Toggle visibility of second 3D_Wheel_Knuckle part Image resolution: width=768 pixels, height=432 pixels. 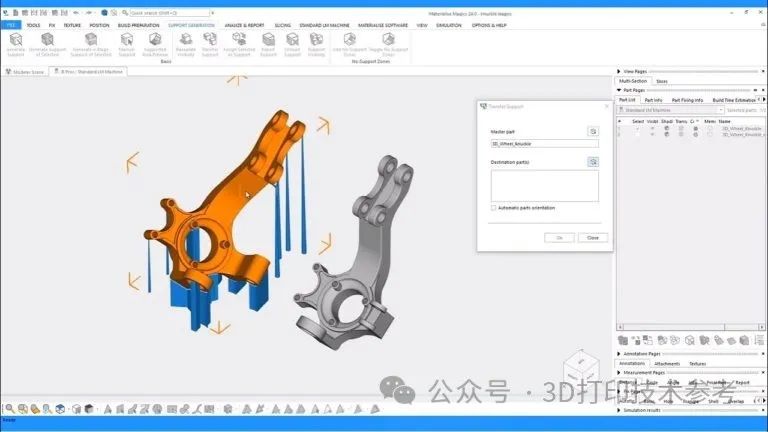652,134
